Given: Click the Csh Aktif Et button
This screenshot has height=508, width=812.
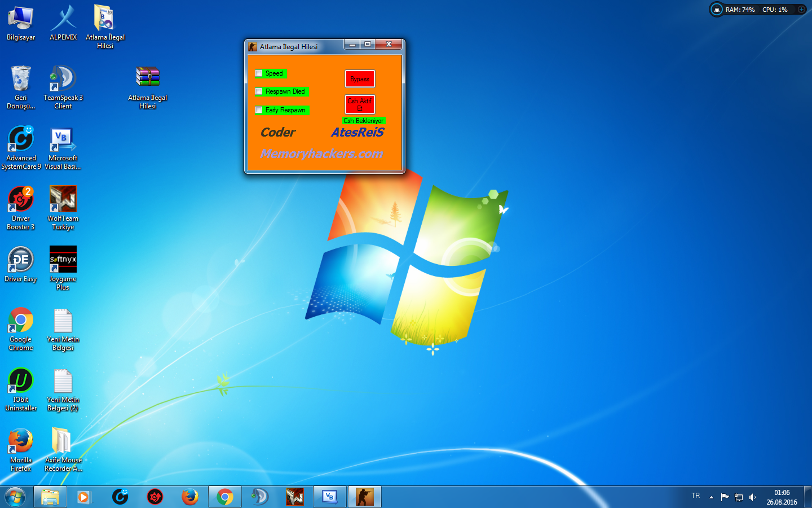Looking at the screenshot, I should tap(360, 104).
